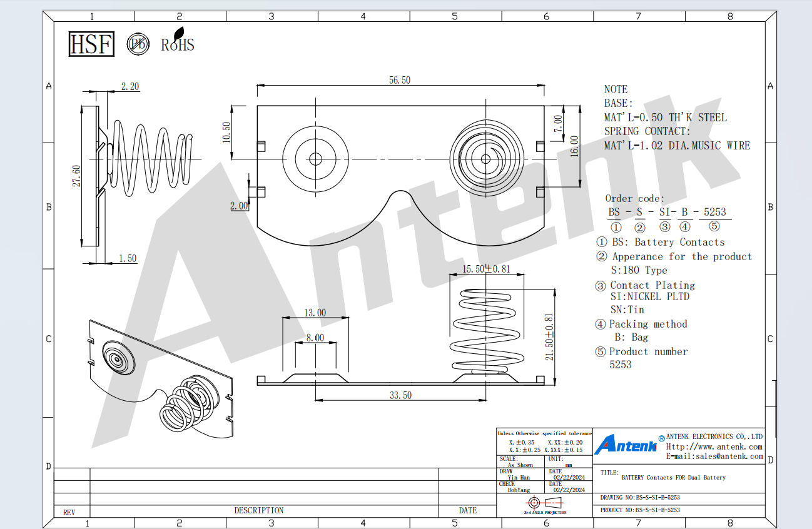Click the spiral spring in top view
The image size is (812, 529).
tap(487, 158)
